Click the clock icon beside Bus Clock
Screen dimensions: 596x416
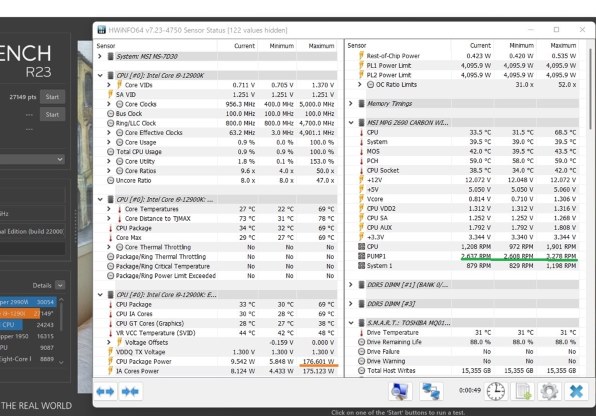coord(110,113)
